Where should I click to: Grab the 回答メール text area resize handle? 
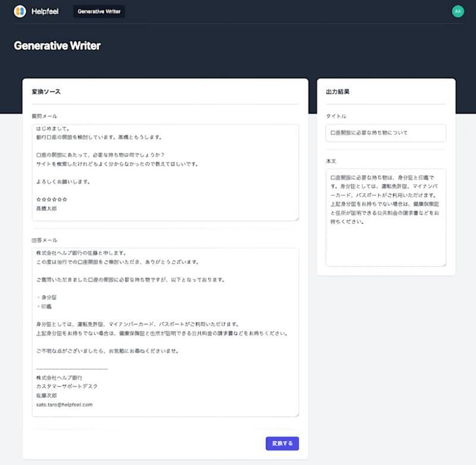(x=296, y=414)
